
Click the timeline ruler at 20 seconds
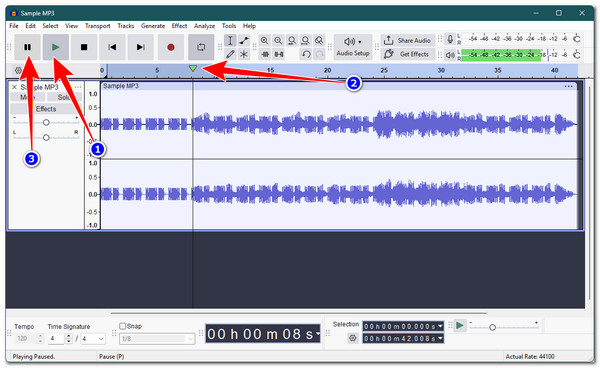327,71
